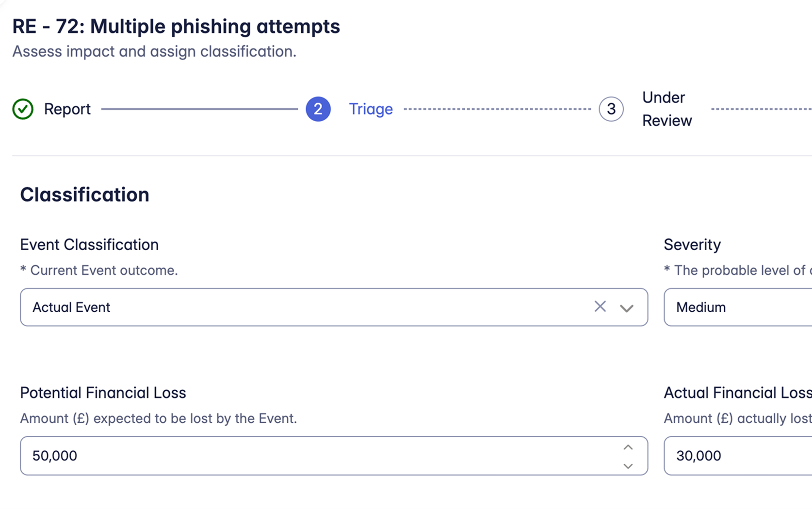Open the Severity dropdown showing Medium
This screenshot has height=509, width=812.
(x=737, y=307)
